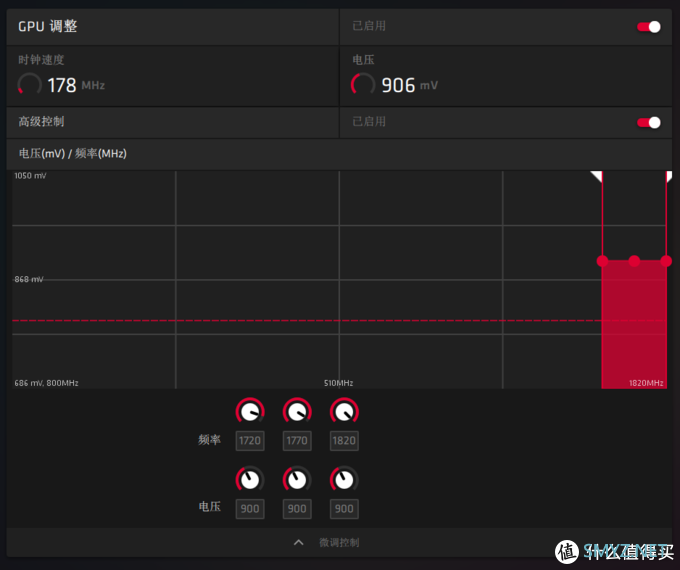
Task: Click the 电压 row label beside voltage dials
Action: pyautogui.click(x=209, y=506)
